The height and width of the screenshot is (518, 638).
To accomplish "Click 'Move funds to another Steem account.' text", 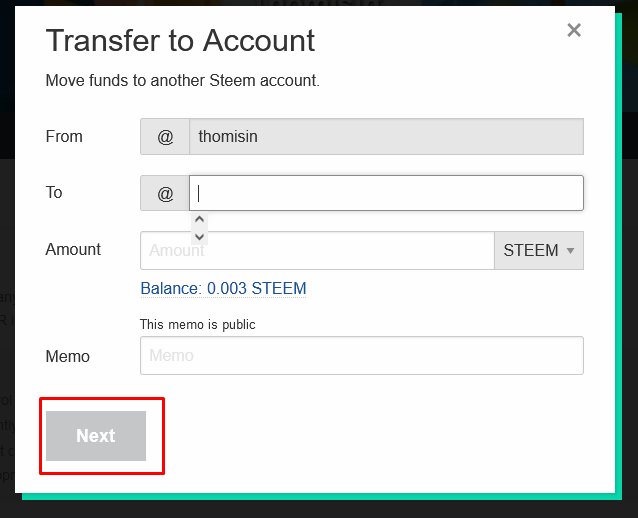I will pyautogui.click(x=182, y=81).
